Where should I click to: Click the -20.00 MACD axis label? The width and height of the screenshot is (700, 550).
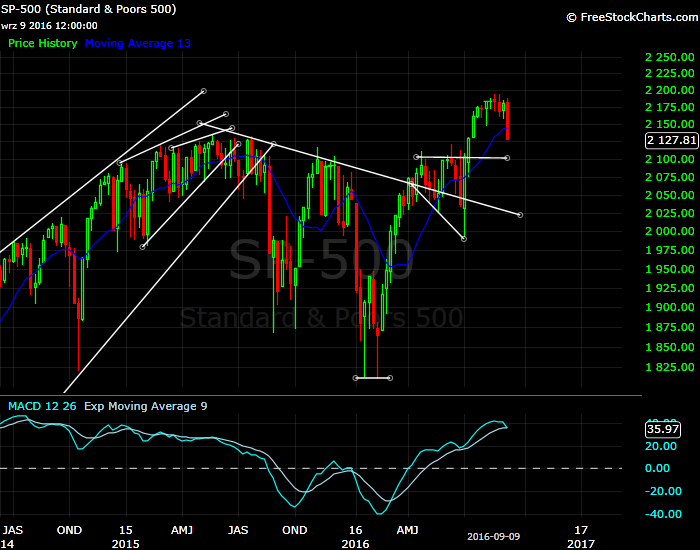[663, 492]
